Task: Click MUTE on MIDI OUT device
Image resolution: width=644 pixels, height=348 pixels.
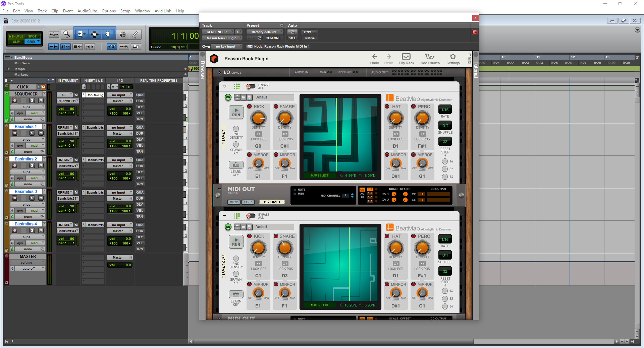Action: (234, 202)
